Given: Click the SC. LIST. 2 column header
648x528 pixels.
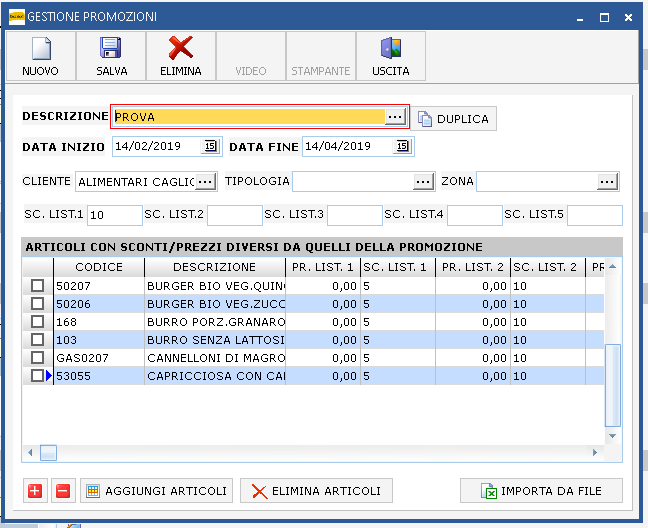Looking at the screenshot, I should [x=548, y=267].
